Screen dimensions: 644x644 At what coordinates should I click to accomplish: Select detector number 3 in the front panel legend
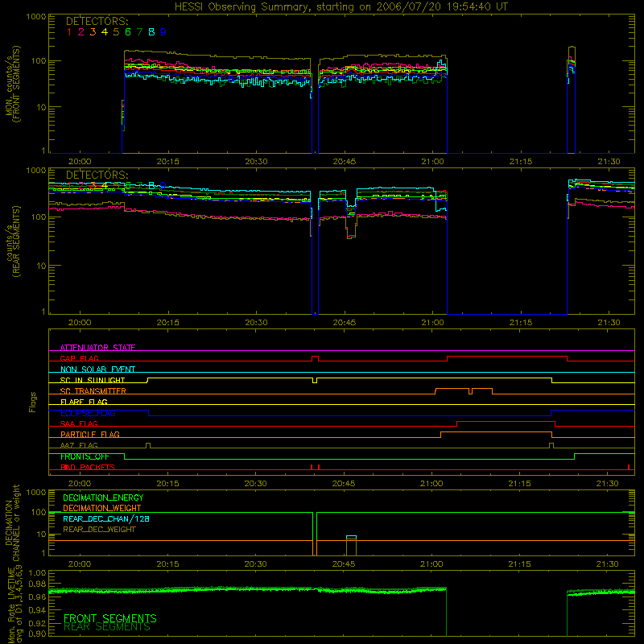click(93, 32)
